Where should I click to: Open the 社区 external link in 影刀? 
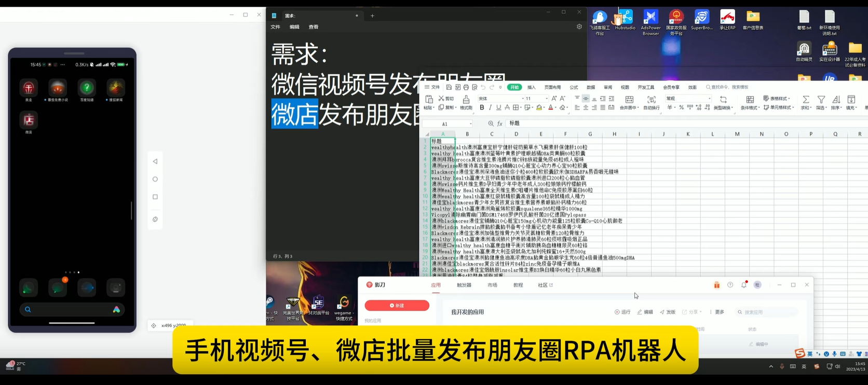pos(545,285)
